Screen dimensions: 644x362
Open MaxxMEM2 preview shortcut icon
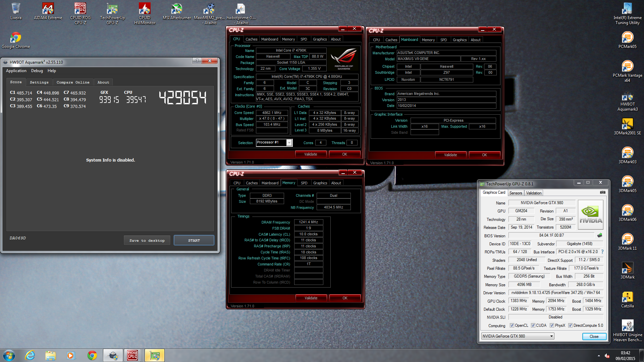pos(209,14)
